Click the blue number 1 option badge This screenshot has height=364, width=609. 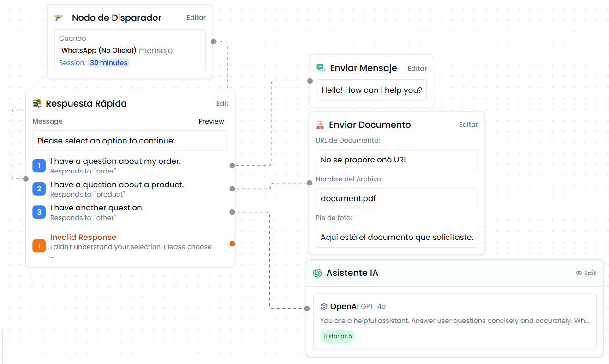point(39,165)
